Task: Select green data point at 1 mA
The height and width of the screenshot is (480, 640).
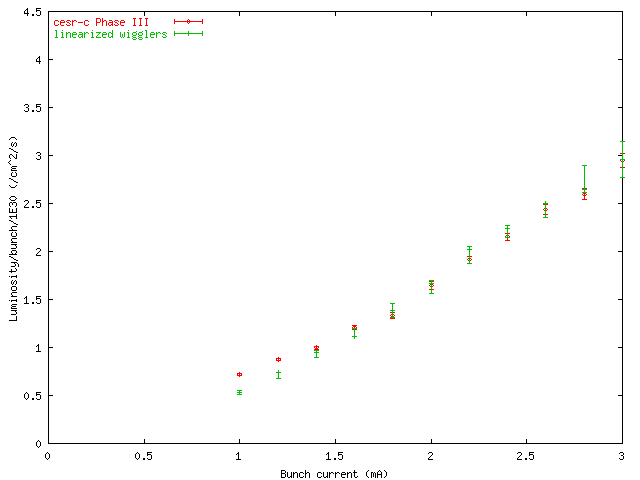Action: tap(240, 393)
